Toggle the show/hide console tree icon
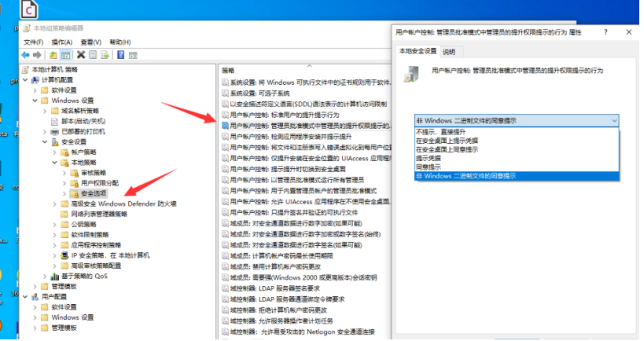 [x=65, y=55]
